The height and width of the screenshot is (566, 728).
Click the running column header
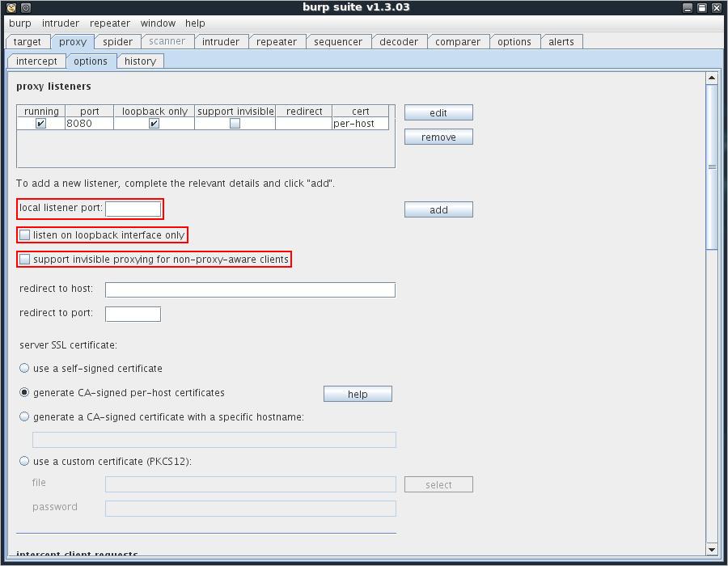(x=41, y=112)
